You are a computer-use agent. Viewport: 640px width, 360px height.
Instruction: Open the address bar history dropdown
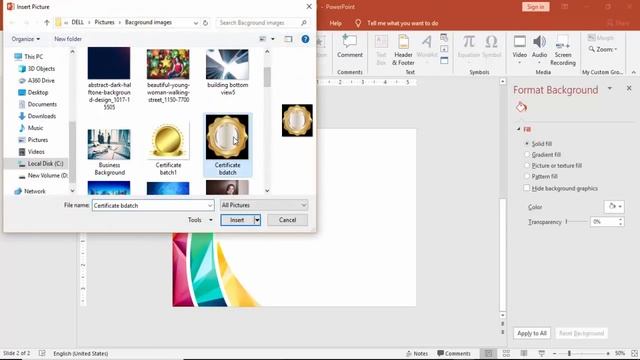(196, 23)
